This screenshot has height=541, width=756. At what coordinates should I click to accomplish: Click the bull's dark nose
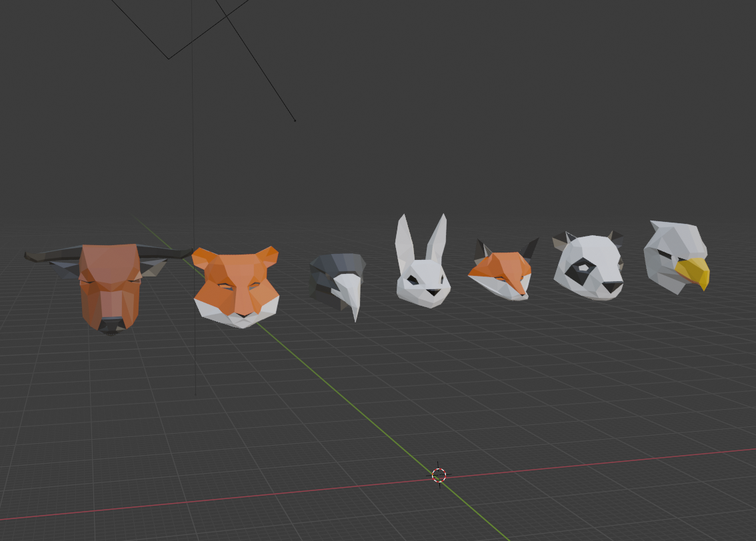pos(111,325)
